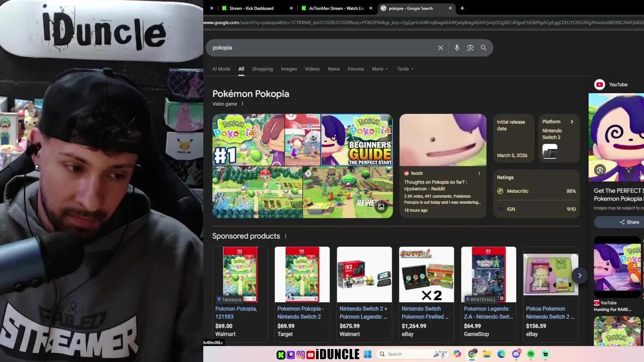Viewport: 644px width, 362px height.
Task: Open the Sponsored products info menu
Action: 285,236
